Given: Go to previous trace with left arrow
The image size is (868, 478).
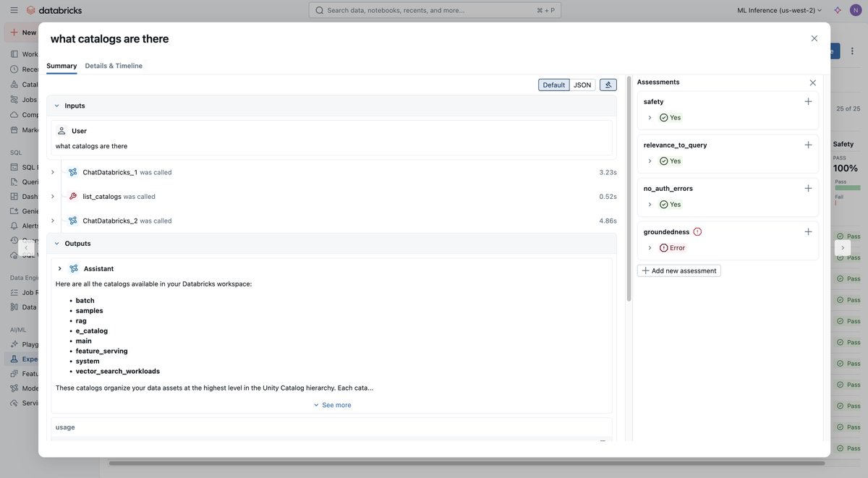Looking at the screenshot, I should [26, 247].
